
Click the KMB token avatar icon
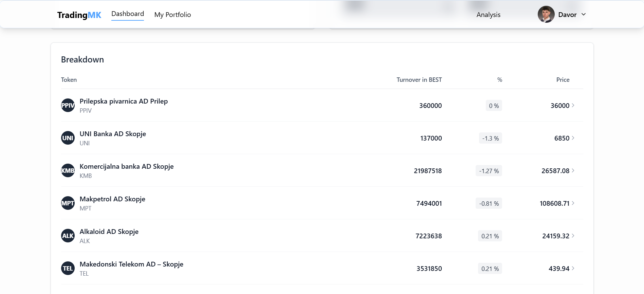click(x=68, y=170)
